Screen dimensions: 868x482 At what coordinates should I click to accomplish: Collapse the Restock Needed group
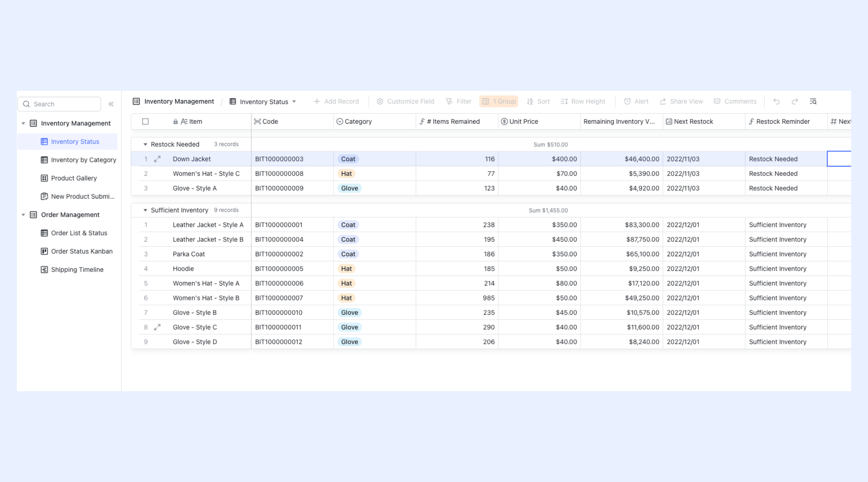tap(145, 145)
